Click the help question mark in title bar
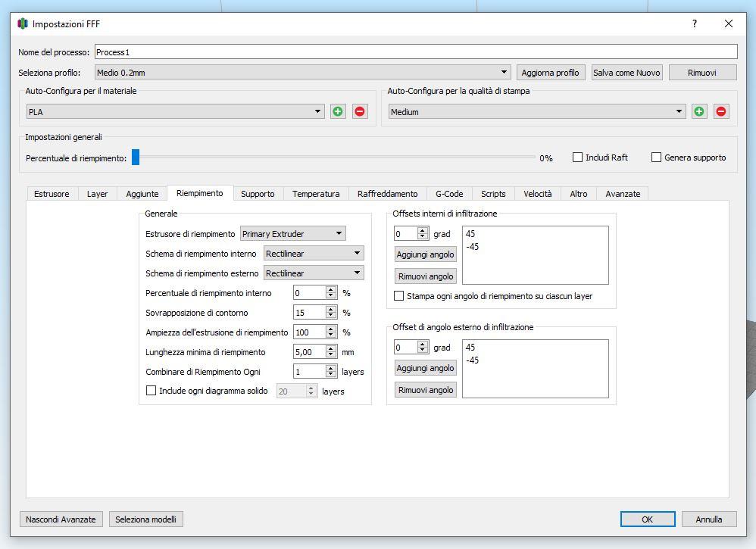This screenshot has height=549, width=756. pos(694,23)
